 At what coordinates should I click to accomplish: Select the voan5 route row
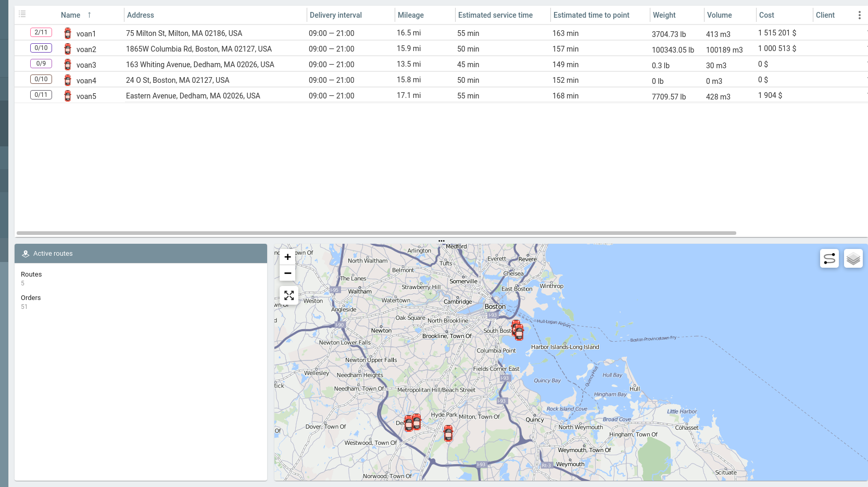click(x=193, y=96)
